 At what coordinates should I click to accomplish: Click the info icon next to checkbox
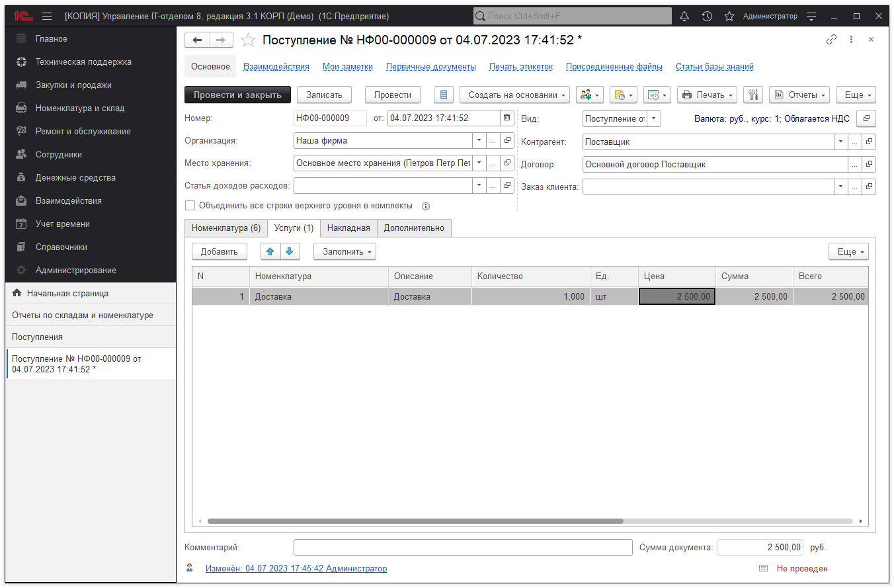(x=426, y=206)
